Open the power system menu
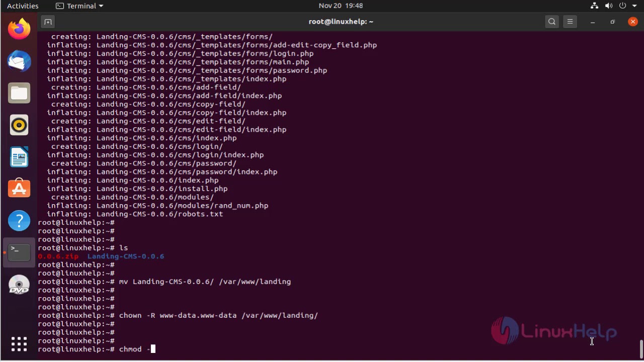The height and width of the screenshot is (362, 644). [622, 6]
